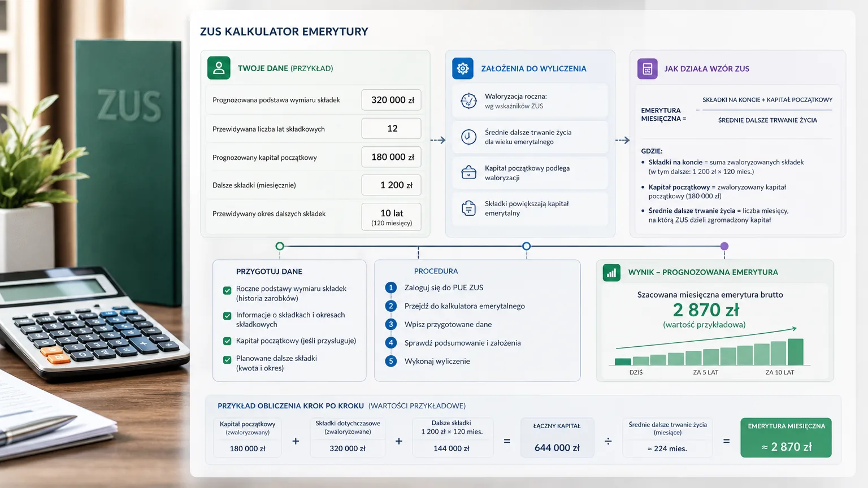Click step number 1 Zaloguj się do PUE ZUS

coord(390,287)
